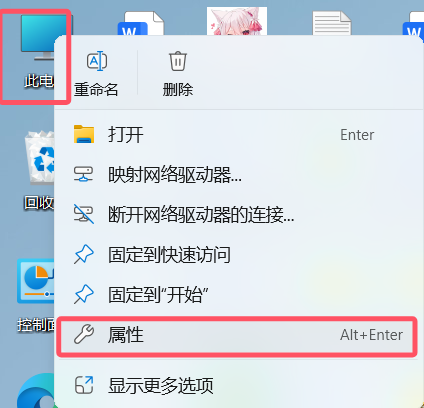Screen dimensions: 424x408
Task: Click the first Word document desktop icon
Action: click(x=141, y=23)
